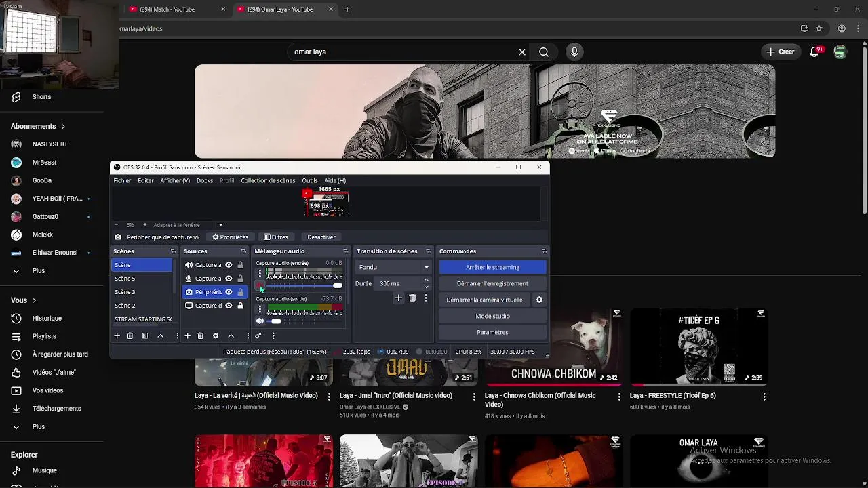The image size is (868, 488).
Task: Open menu for 'Laya - La verité' video
Action: (329, 396)
